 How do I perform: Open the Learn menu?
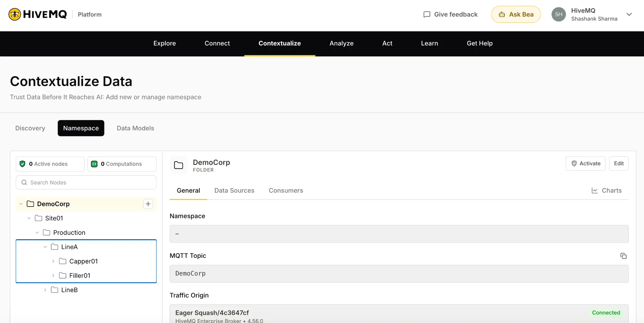(430, 43)
